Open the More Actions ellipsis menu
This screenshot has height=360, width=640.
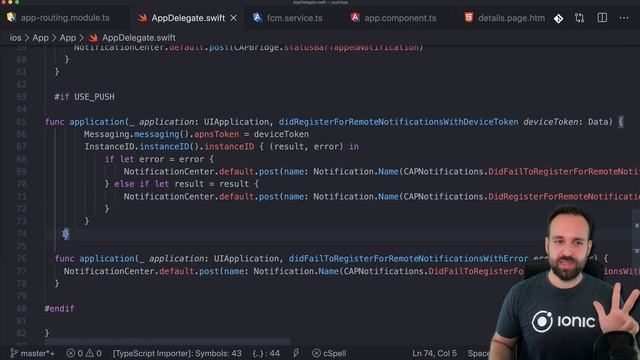point(624,18)
